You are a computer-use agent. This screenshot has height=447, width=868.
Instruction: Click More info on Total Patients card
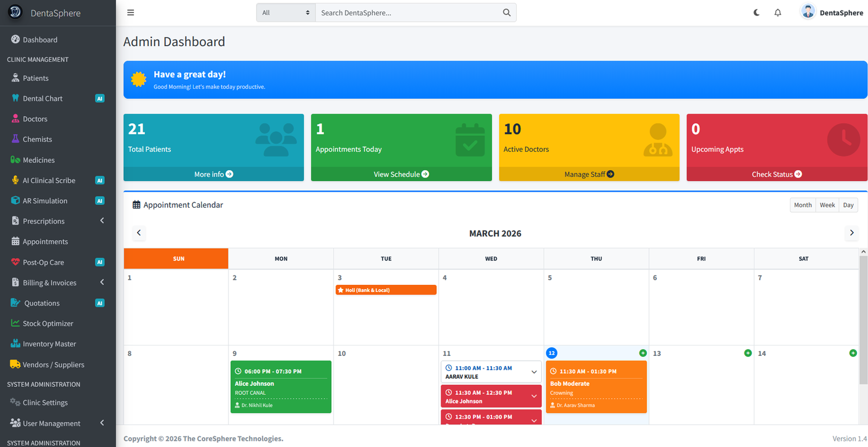click(214, 174)
